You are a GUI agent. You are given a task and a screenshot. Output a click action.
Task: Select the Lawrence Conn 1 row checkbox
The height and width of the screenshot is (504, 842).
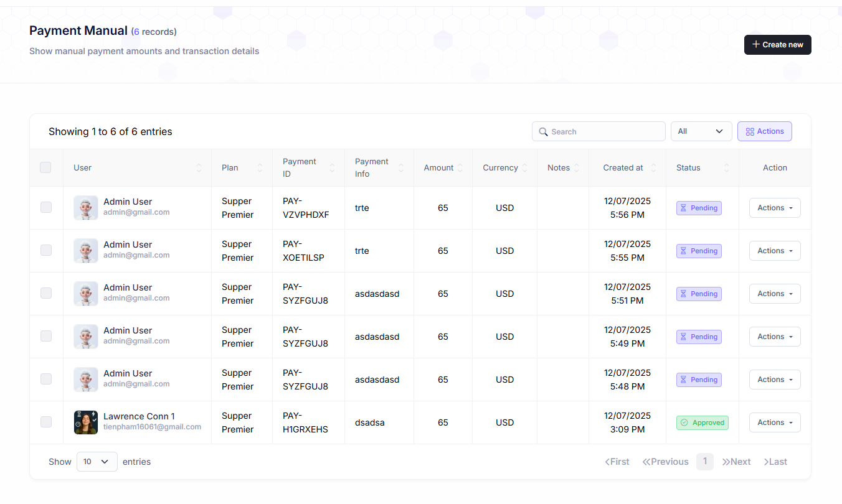(x=46, y=422)
